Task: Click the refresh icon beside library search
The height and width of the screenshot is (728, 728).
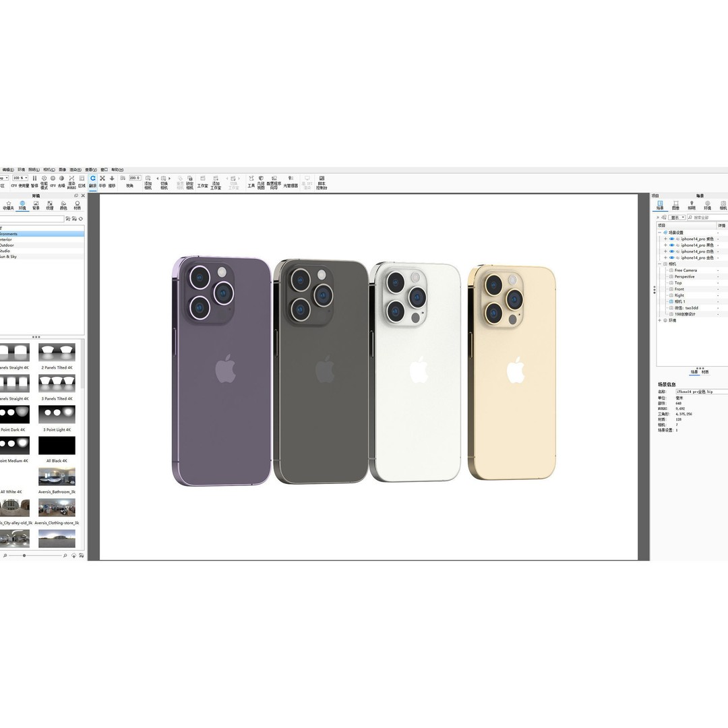Action: [x=81, y=218]
